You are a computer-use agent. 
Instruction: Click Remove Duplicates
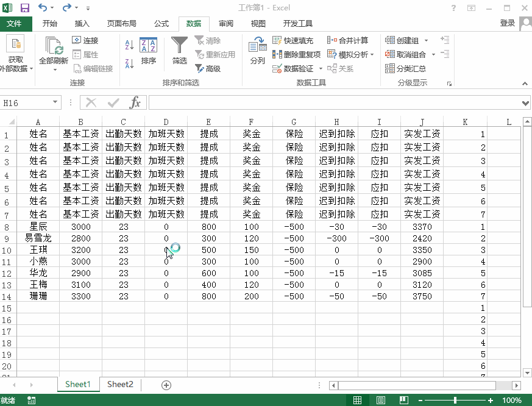coord(296,54)
